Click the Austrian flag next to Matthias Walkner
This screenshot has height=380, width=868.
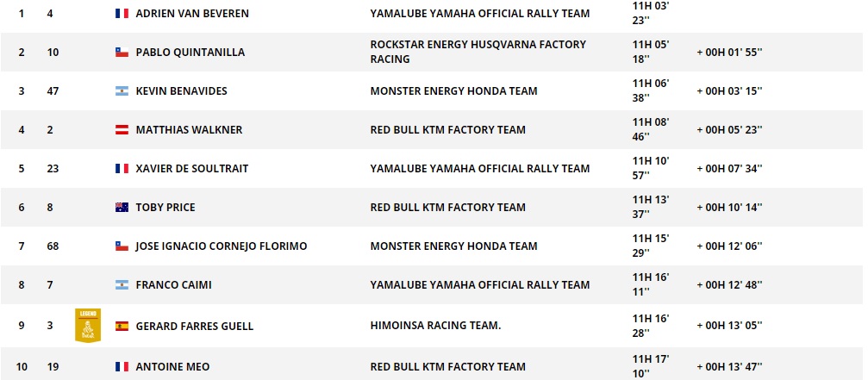[122, 130]
